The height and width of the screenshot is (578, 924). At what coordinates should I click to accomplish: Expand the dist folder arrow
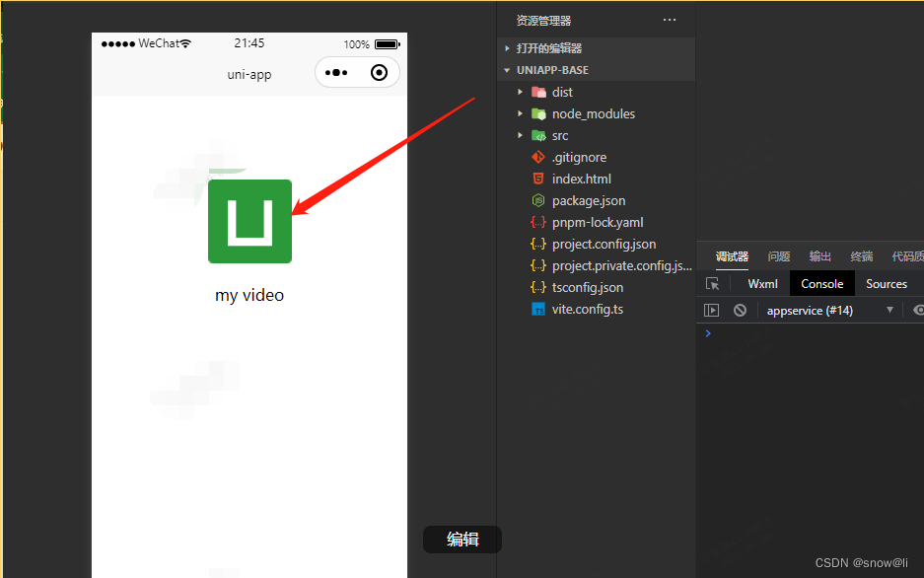(x=520, y=92)
